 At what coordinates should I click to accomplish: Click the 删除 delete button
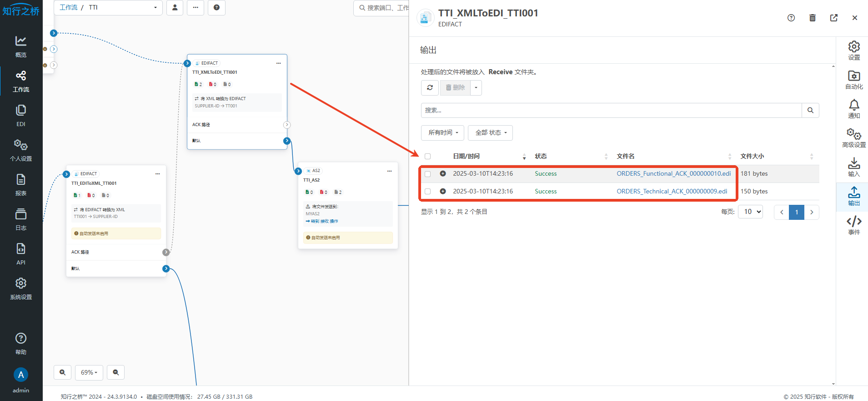click(455, 87)
